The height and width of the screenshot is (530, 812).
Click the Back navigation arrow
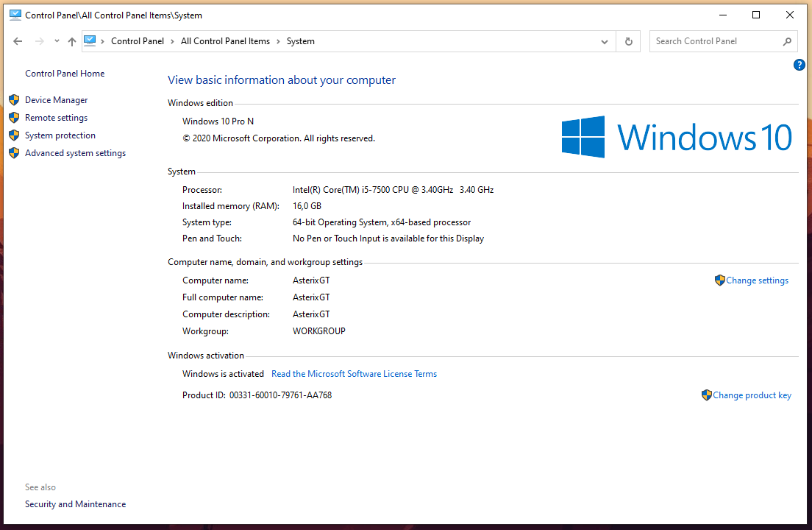(x=18, y=41)
